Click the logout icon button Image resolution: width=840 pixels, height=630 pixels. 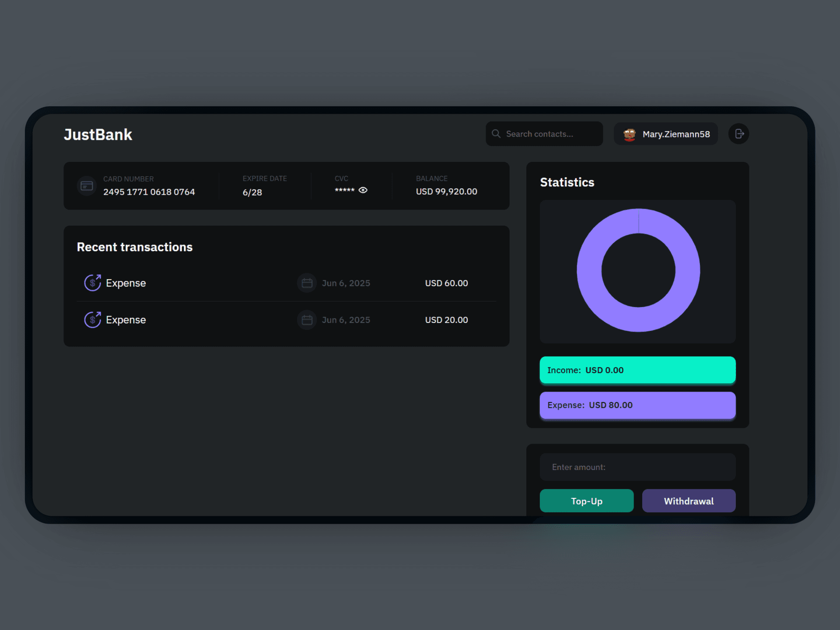click(738, 134)
